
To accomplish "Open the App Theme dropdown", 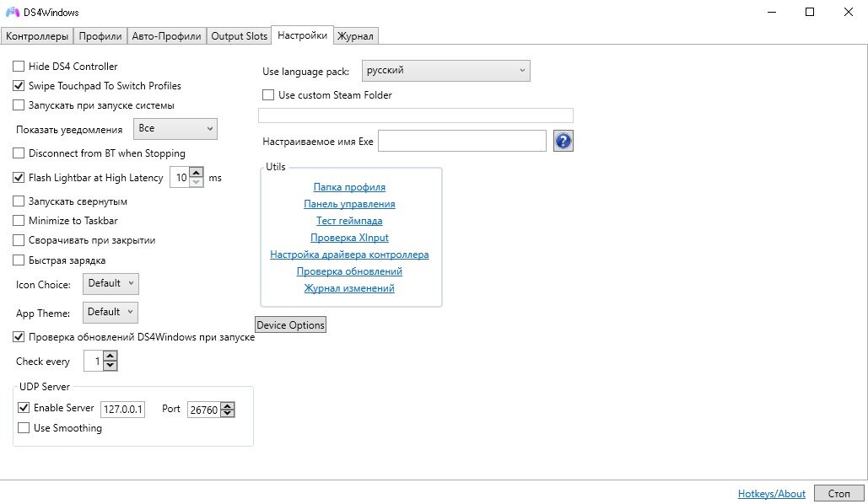I will click(x=111, y=313).
